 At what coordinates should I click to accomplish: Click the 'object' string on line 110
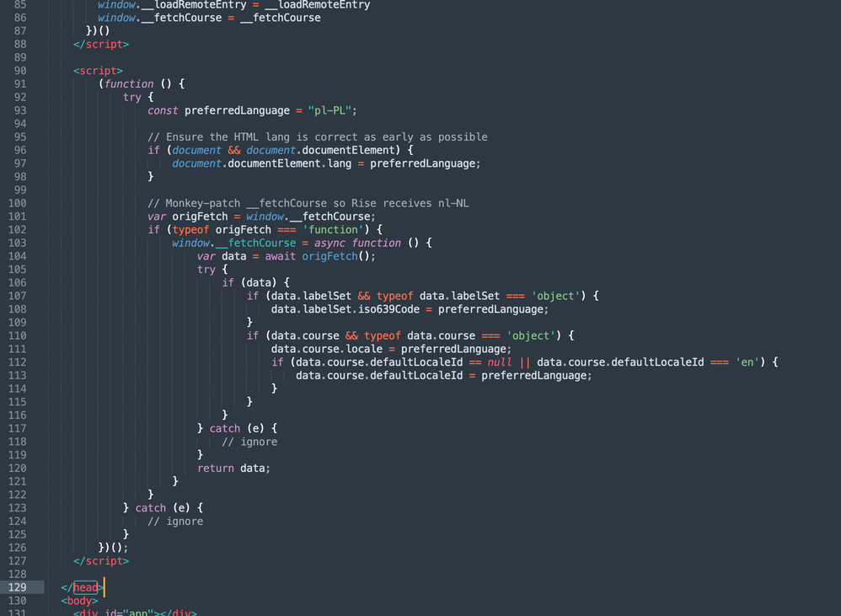pos(532,335)
